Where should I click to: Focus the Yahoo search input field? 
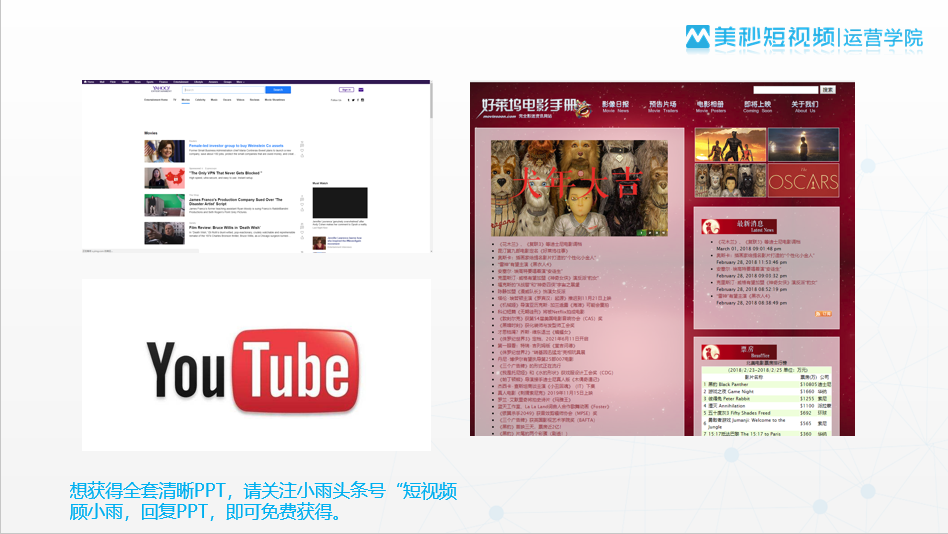[224, 90]
